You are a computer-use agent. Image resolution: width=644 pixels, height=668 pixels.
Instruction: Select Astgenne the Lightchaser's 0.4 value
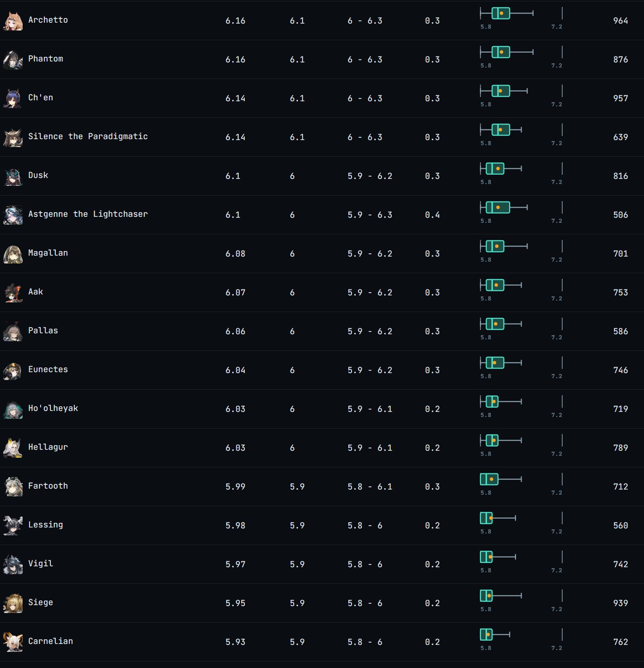click(432, 215)
